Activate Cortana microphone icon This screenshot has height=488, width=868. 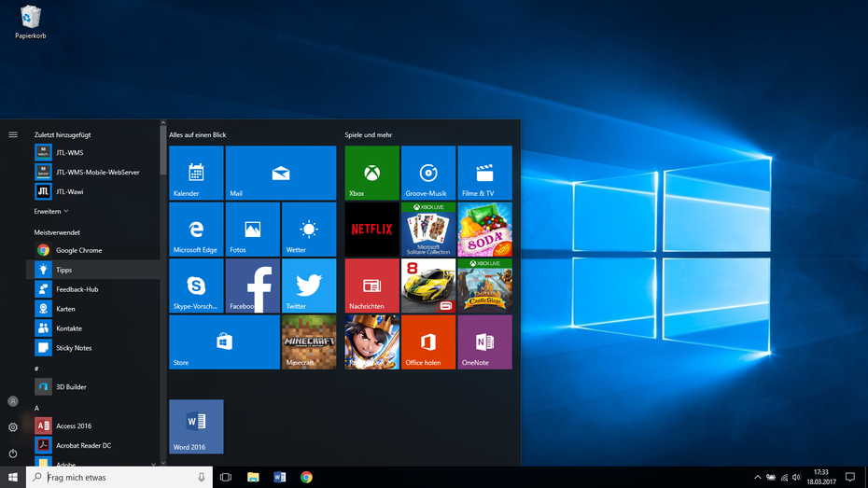pos(202,477)
